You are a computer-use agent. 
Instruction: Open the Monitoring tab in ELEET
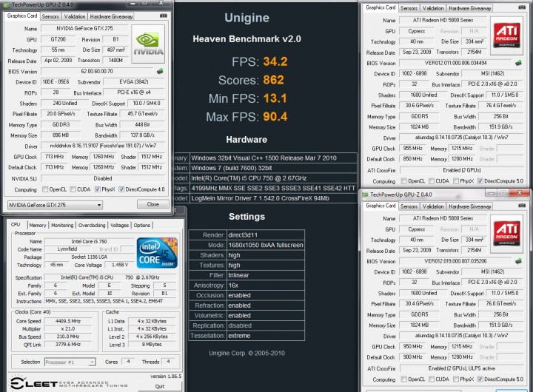coord(62,225)
